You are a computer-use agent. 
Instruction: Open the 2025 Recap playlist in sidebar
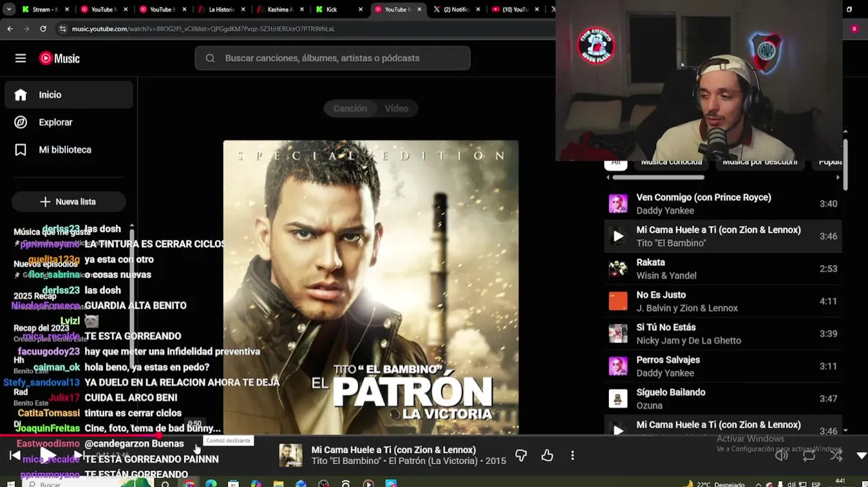35,296
